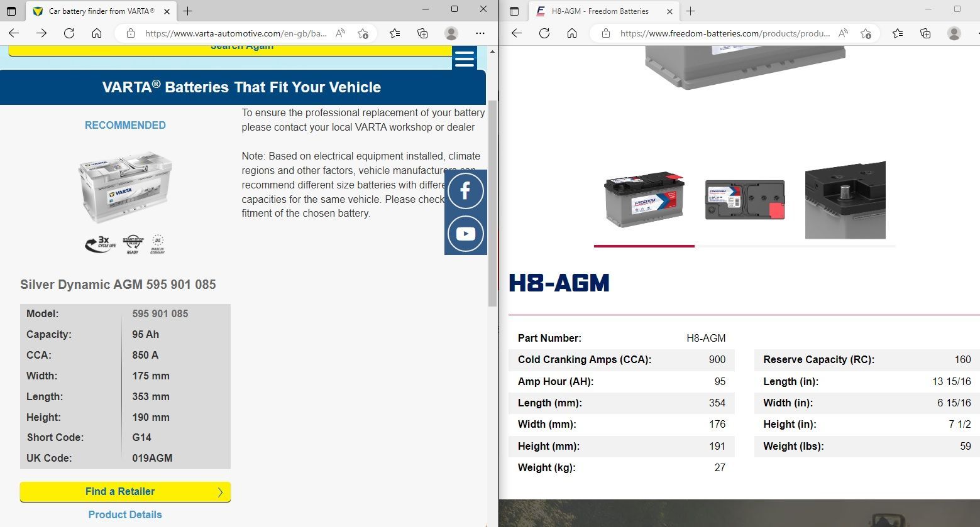Click the Search Again button

[242, 49]
